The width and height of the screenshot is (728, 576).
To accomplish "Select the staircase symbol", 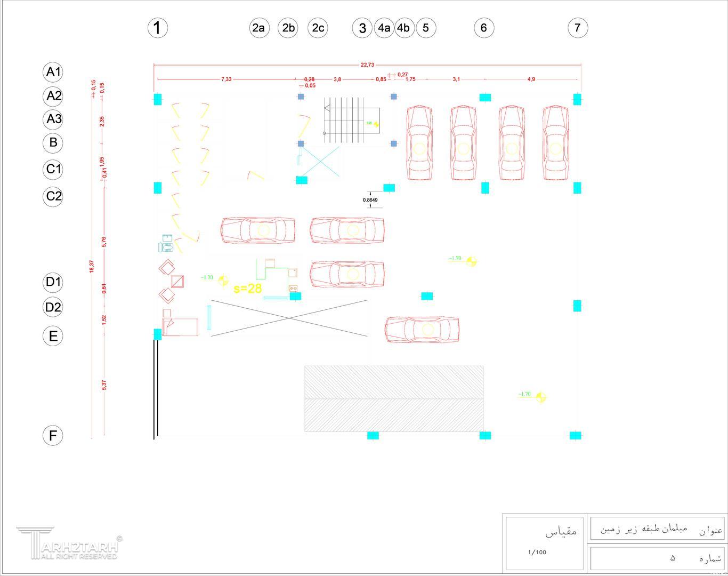I will click(x=352, y=120).
